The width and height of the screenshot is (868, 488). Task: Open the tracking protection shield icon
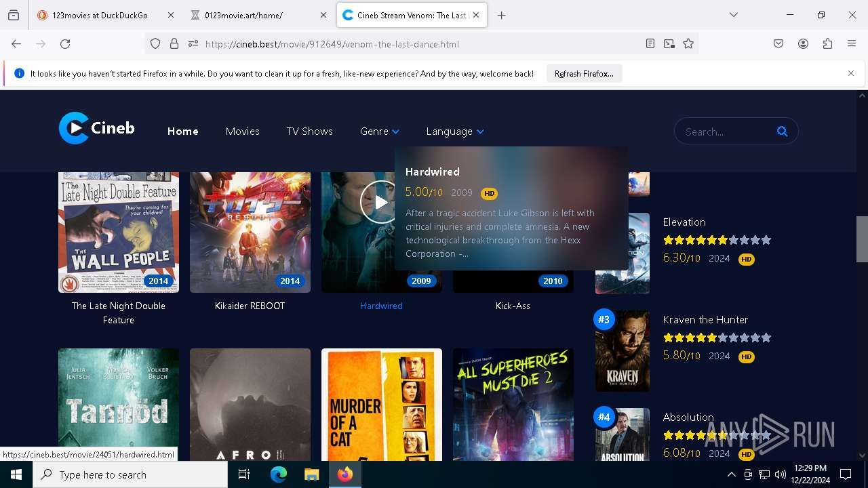click(155, 43)
